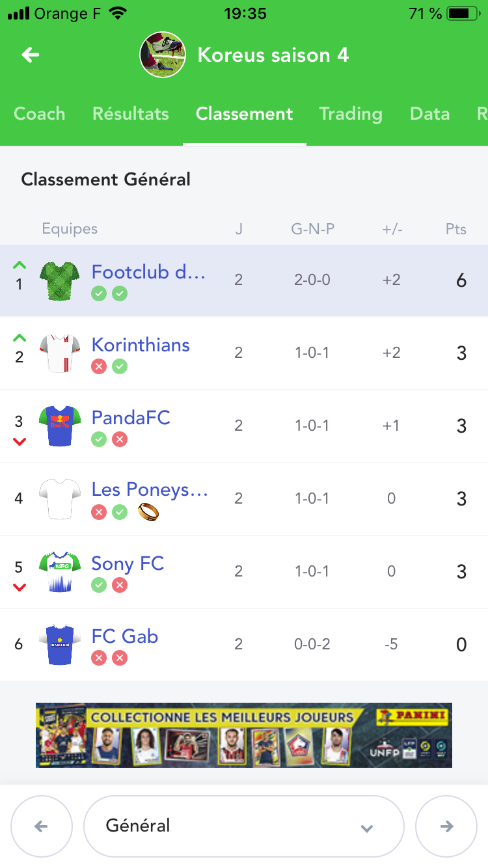Open the Data tab
488x868 pixels.
429,114
